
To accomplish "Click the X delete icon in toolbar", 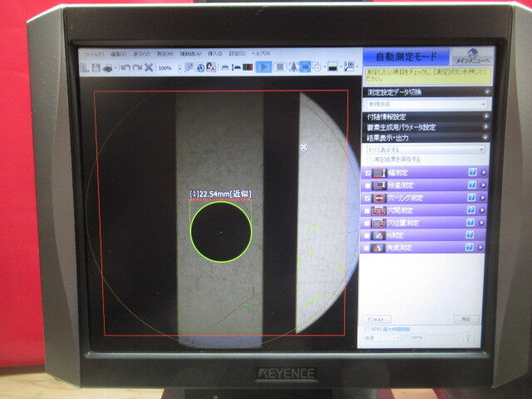I will click(149, 67).
